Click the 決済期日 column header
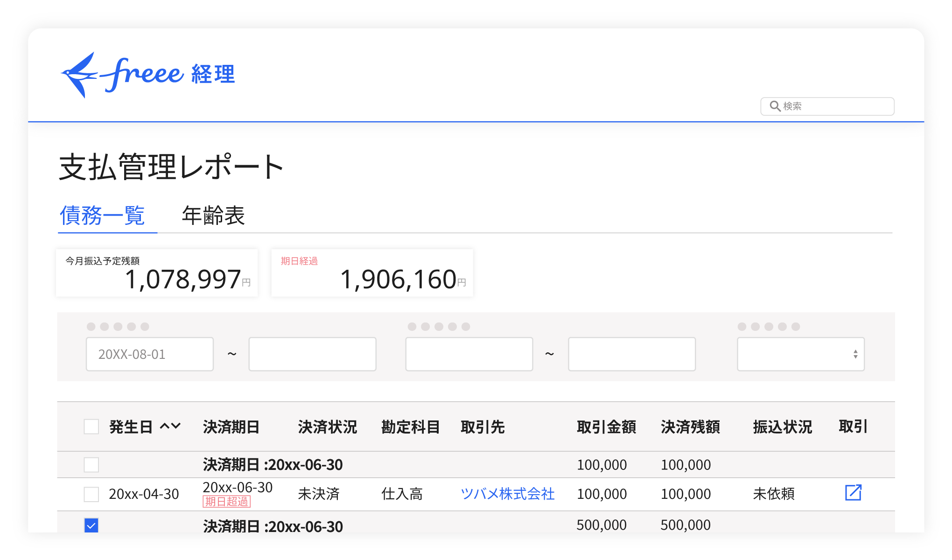The image size is (952, 560). pyautogui.click(x=231, y=427)
